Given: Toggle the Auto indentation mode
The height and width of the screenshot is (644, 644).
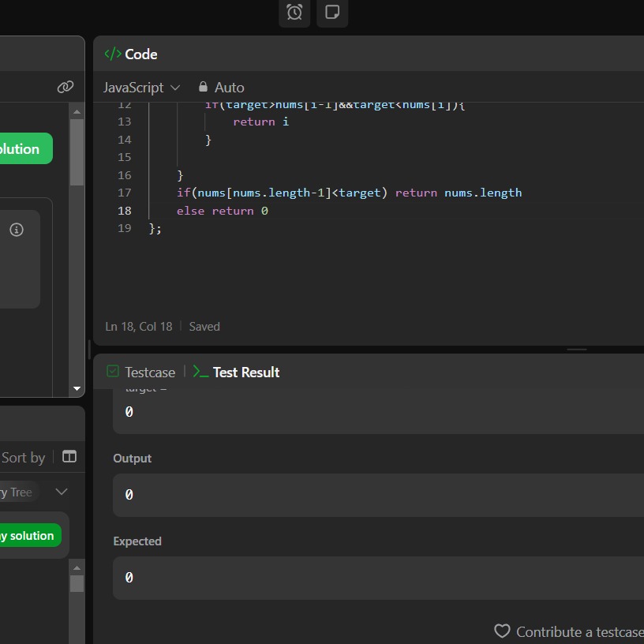Looking at the screenshot, I should (229, 87).
